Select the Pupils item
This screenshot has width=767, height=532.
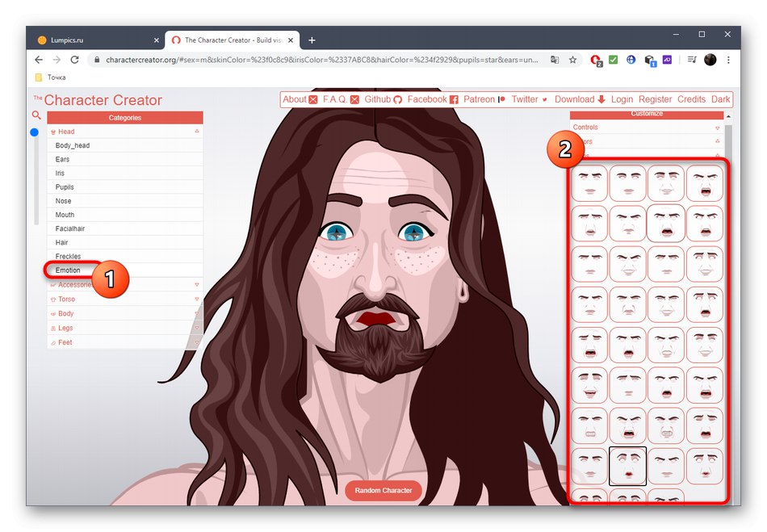(x=124, y=186)
